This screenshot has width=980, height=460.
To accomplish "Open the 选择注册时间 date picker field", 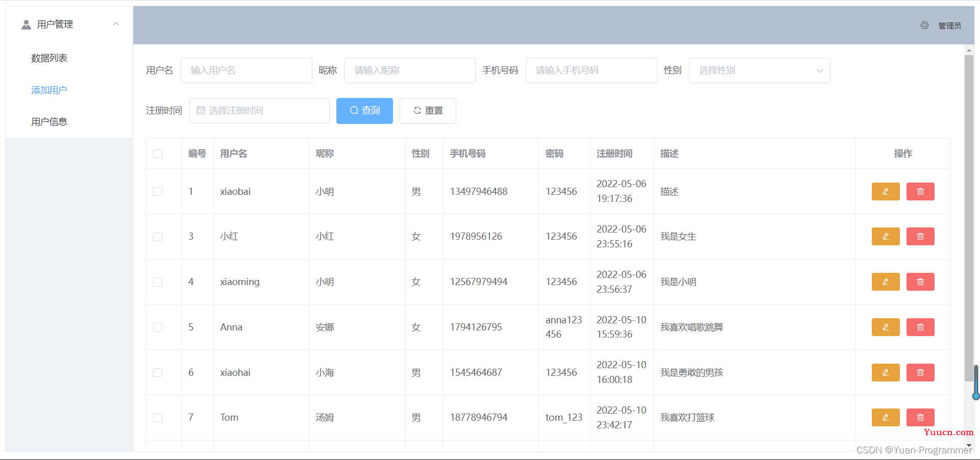I will point(259,111).
